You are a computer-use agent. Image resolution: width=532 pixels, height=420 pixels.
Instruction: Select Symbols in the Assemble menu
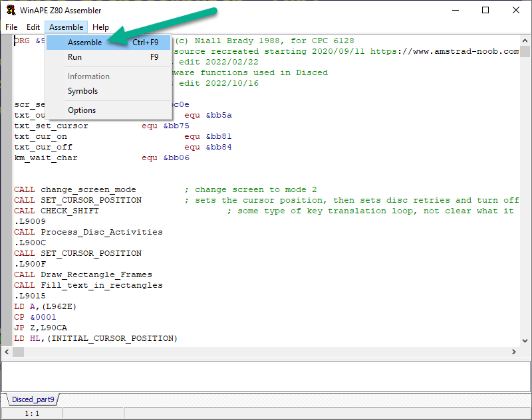[108, 91]
